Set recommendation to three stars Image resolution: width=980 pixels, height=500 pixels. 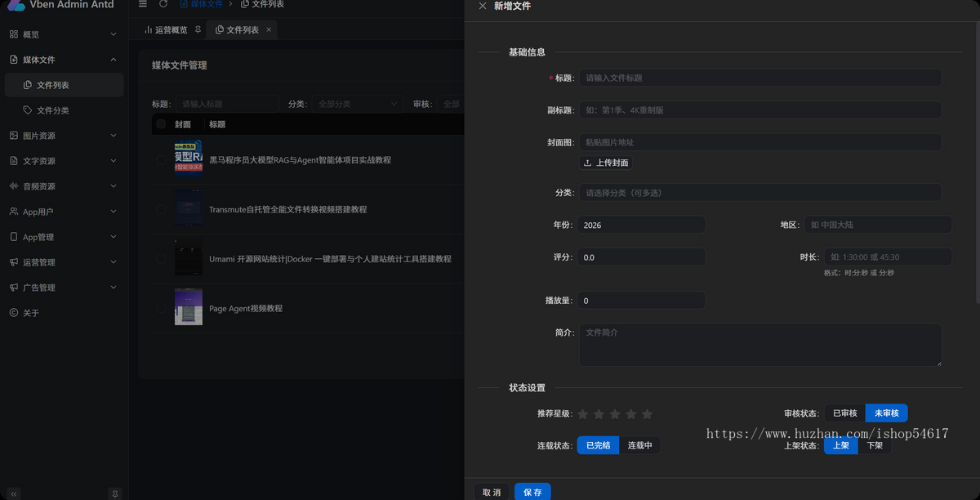[x=615, y=414]
